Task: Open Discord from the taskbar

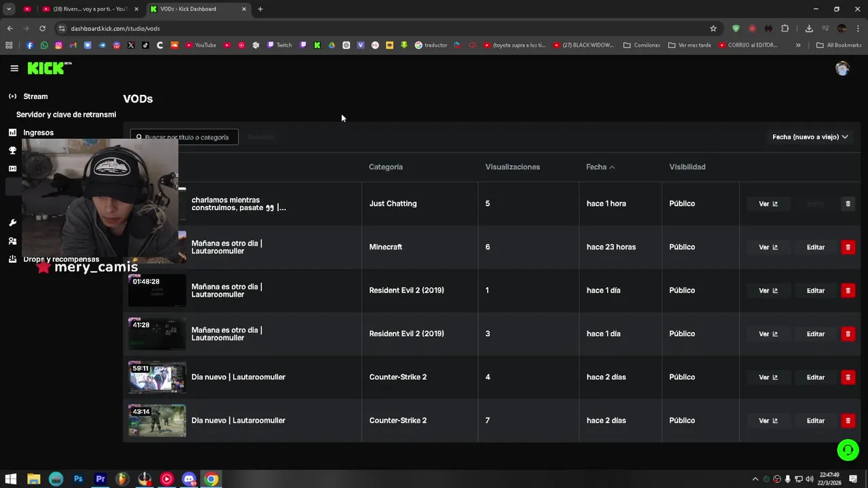Action: click(189, 479)
